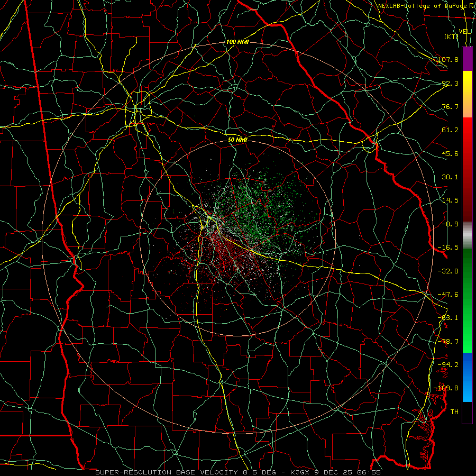This screenshot has width=476, height=476.
Task: Click the 30.1 scale value
Action: coord(450,177)
